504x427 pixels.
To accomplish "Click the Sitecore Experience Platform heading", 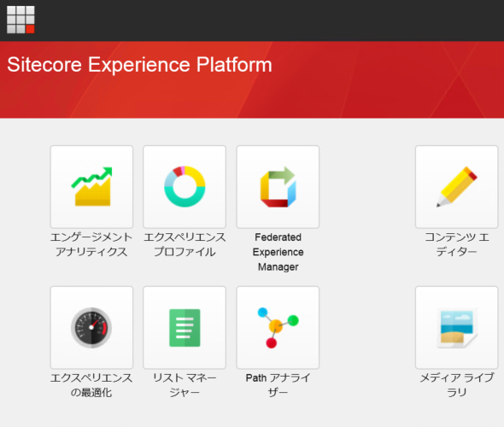I will [139, 65].
